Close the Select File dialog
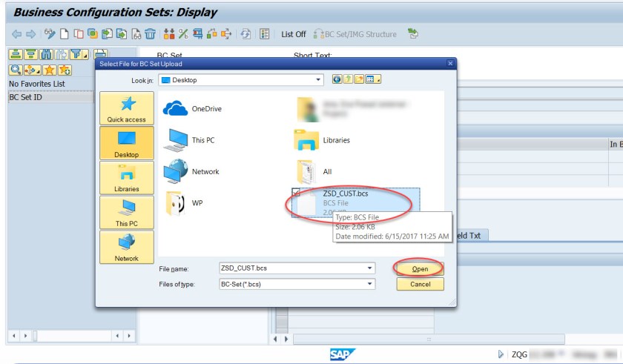This screenshot has height=364, width=623. point(450,63)
